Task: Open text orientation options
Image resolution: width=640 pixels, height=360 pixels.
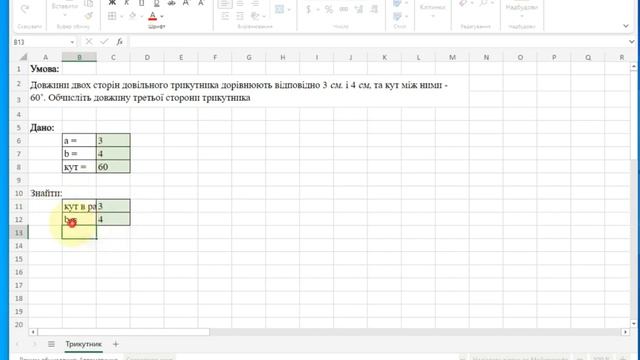Action: click(257, 16)
